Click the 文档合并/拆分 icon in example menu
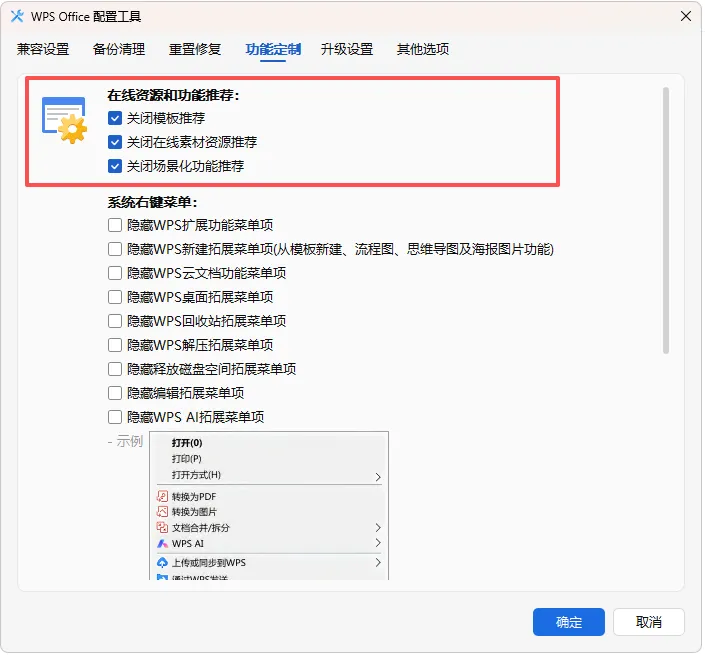 tap(162, 527)
